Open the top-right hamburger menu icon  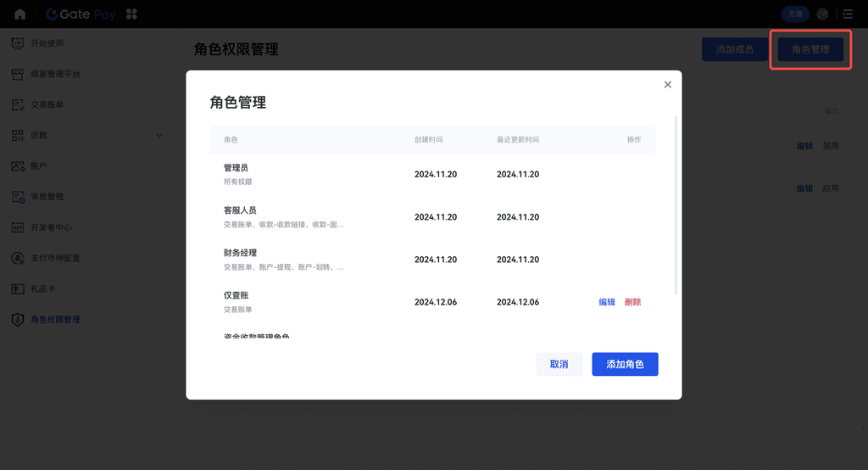click(848, 14)
